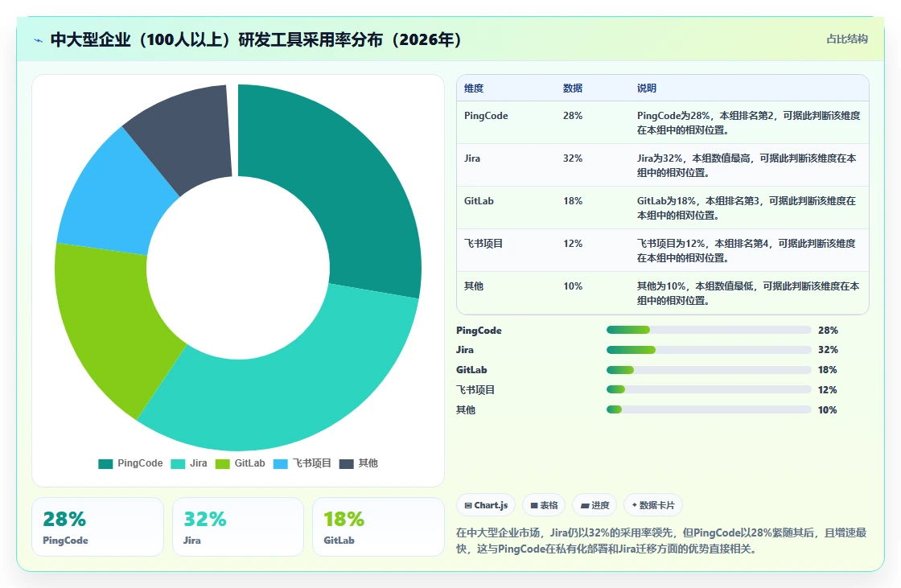Screen dimensions: 901x588
Task: Toggle the GitLab legend color box
Action: pos(222,464)
